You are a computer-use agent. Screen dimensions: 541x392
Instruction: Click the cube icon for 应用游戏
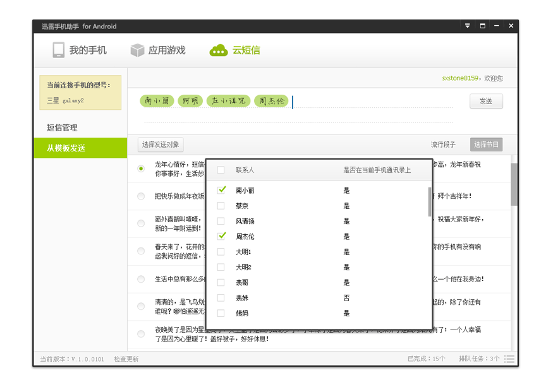click(137, 50)
